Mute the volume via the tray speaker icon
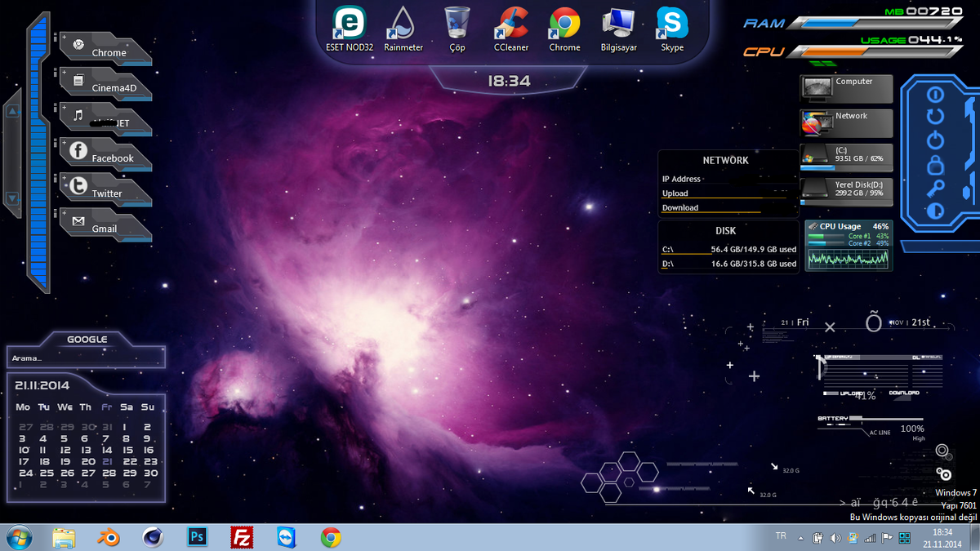The width and height of the screenshot is (980, 551). point(835,538)
